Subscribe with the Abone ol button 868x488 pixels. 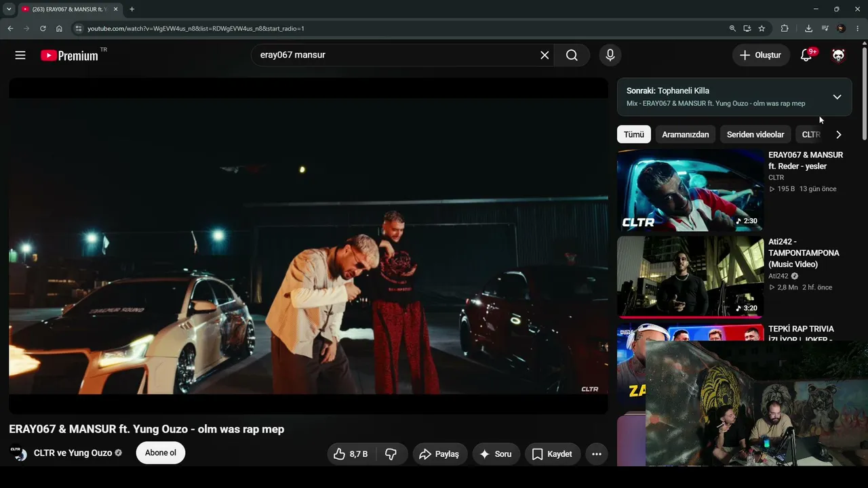161,453
